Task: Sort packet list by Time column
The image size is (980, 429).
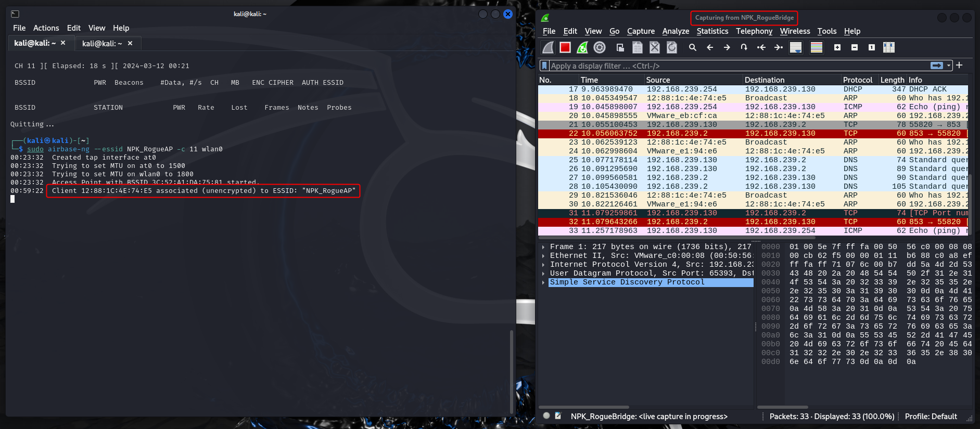Action: 612,80
